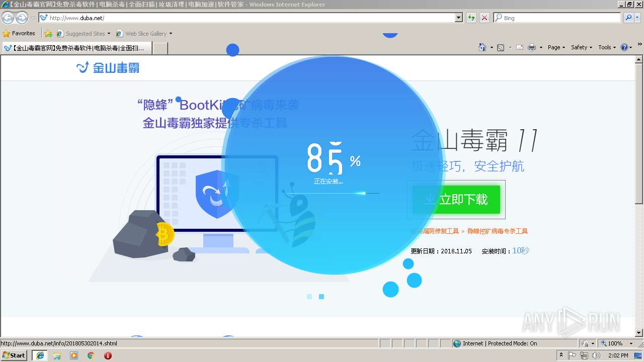Open Windows Explorer folder in taskbar
The height and width of the screenshot is (362, 644).
coord(57,355)
